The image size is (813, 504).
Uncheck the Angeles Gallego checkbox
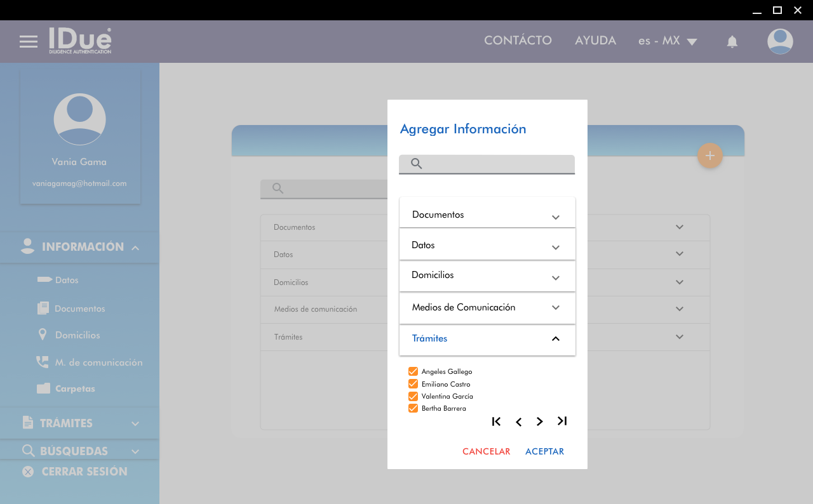[413, 372]
